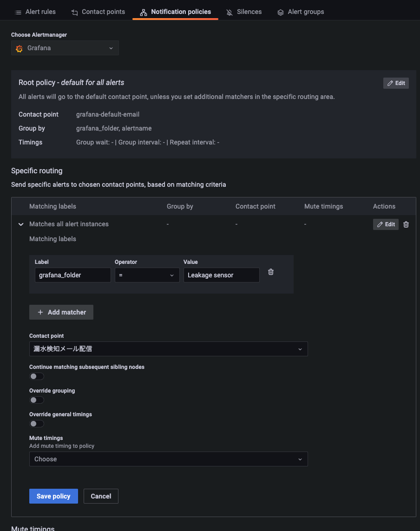Open the Operator dropdown
This screenshot has height=531, width=420.
147,275
